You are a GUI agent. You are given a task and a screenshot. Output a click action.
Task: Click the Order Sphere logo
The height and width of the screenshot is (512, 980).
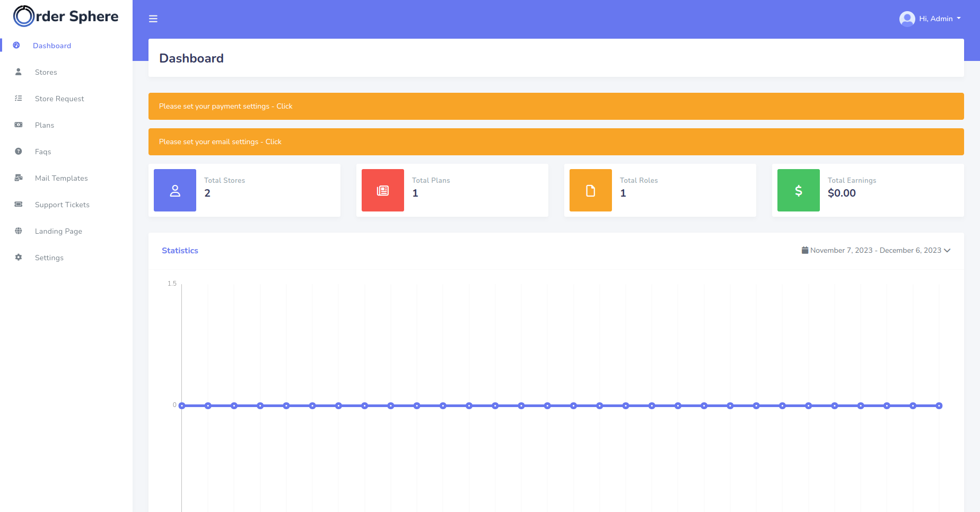tap(66, 16)
